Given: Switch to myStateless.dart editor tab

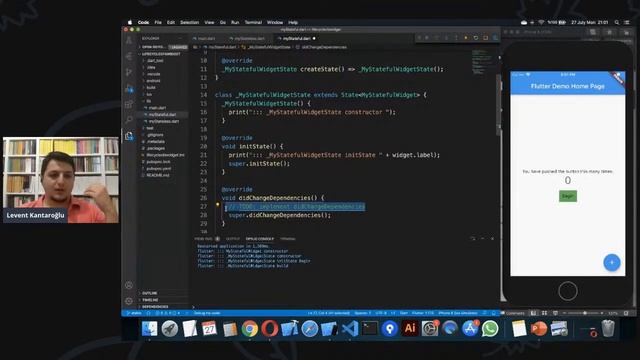Looking at the screenshot, I should tap(248, 38).
